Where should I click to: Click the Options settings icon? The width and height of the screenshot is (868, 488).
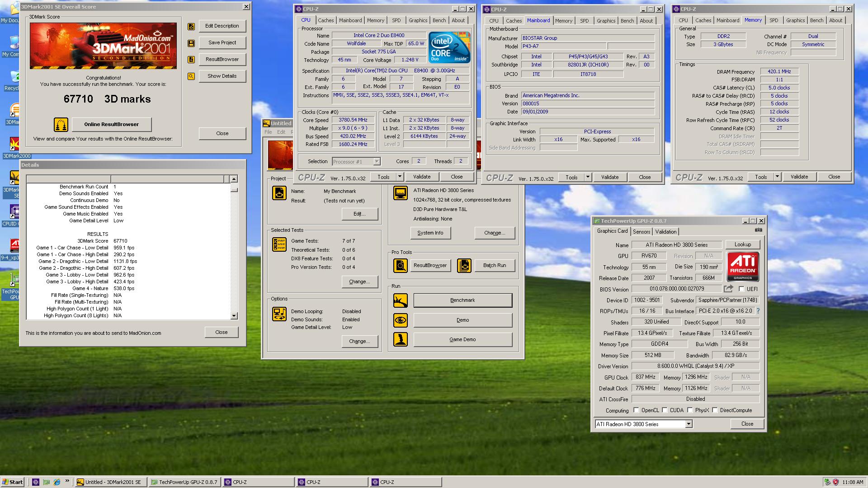coord(279,314)
